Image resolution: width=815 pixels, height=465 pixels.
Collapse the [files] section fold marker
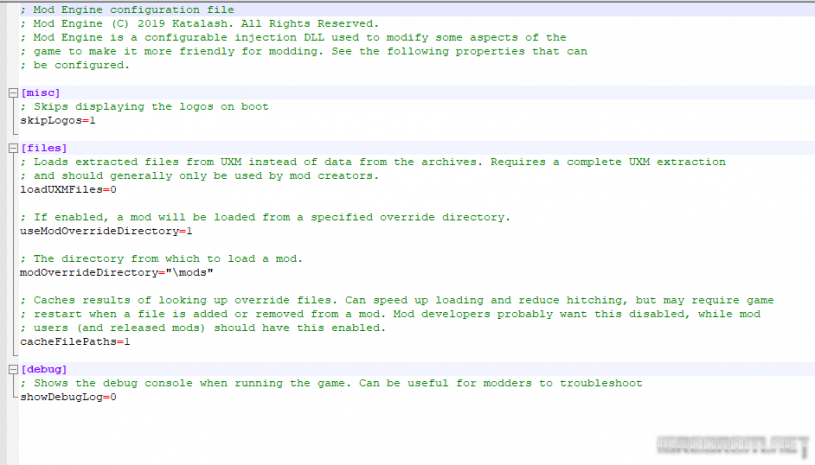coord(11,148)
